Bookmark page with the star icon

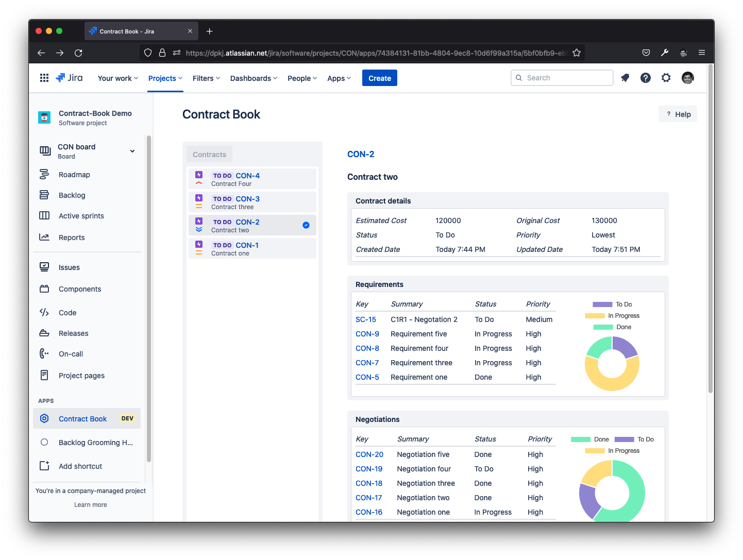click(x=577, y=53)
